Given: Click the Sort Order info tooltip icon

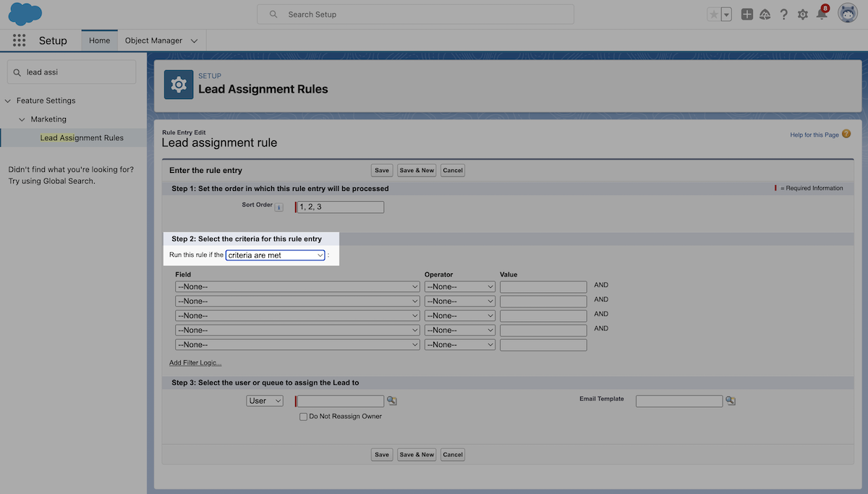Looking at the screenshot, I should [x=279, y=206].
